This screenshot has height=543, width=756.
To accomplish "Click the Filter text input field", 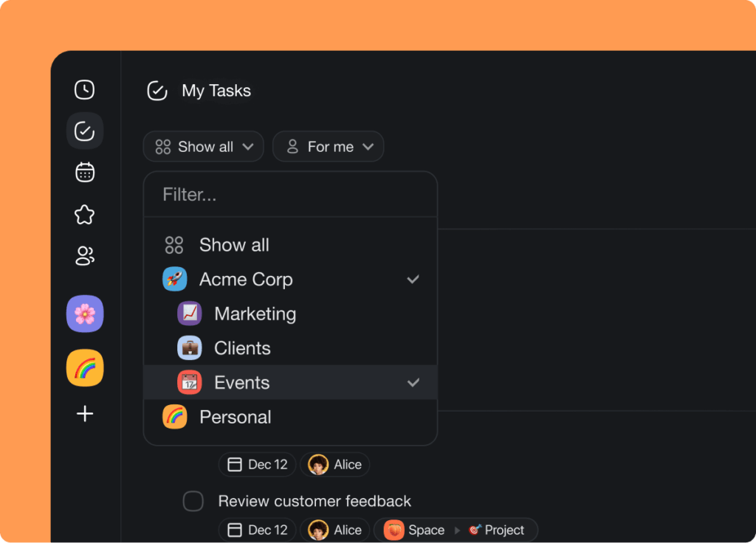I will (x=290, y=194).
